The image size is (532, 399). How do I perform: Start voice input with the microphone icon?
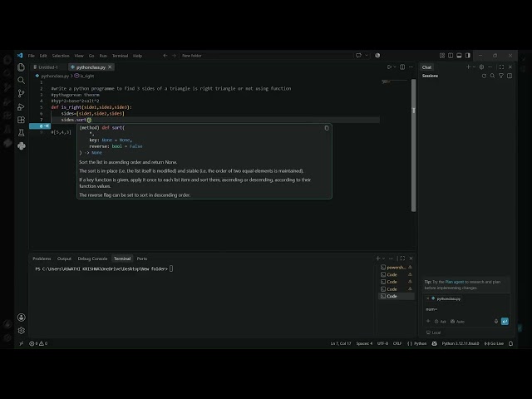coord(496,322)
